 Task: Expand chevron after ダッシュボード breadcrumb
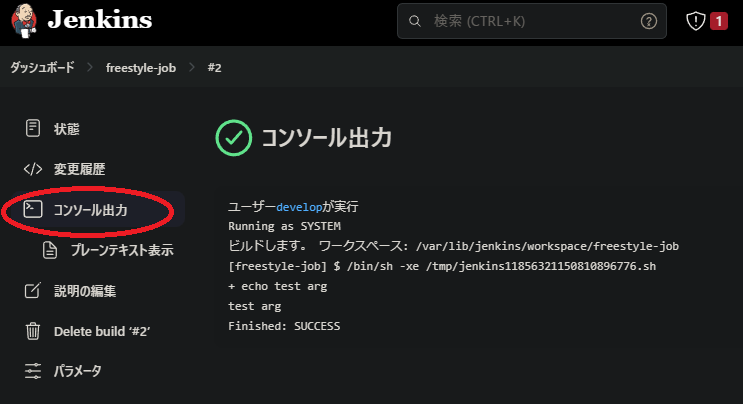pos(90,68)
